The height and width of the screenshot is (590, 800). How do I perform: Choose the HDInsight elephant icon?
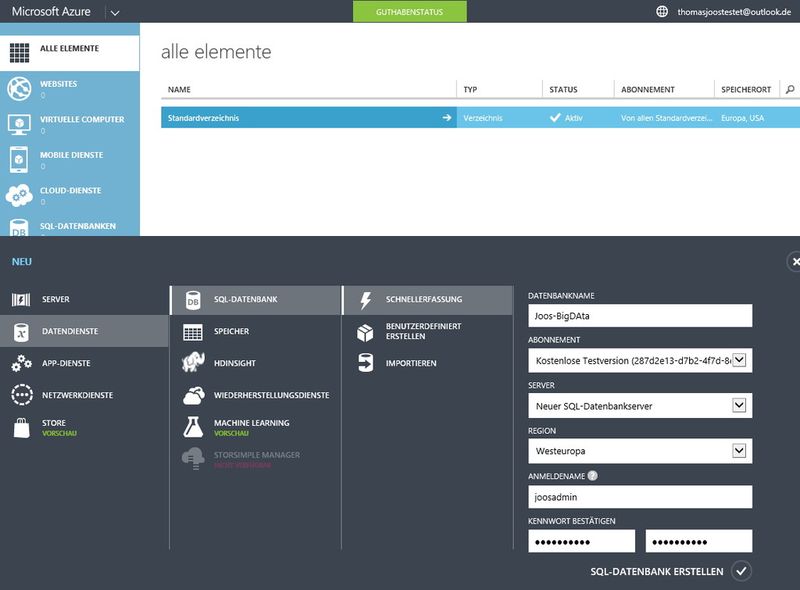point(193,362)
